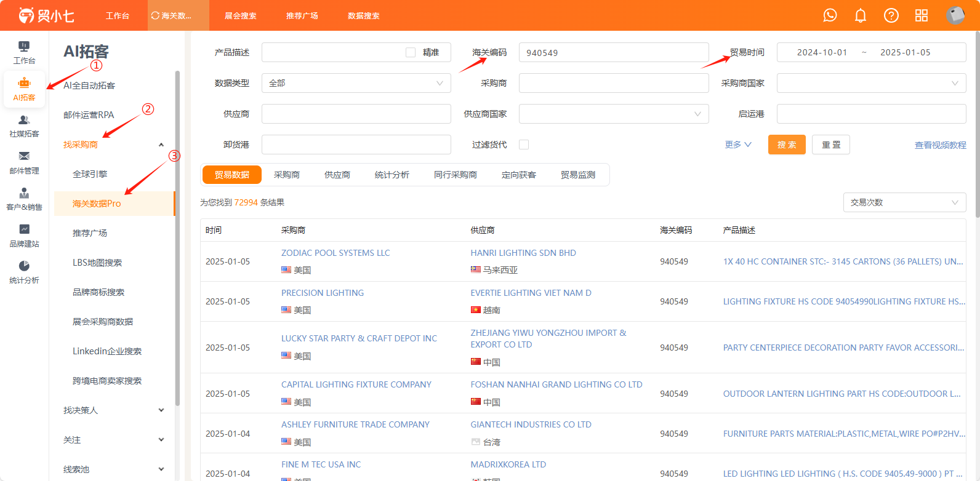Click the orange 搜索 button
The image size is (980, 481).
[x=787, y=145]
